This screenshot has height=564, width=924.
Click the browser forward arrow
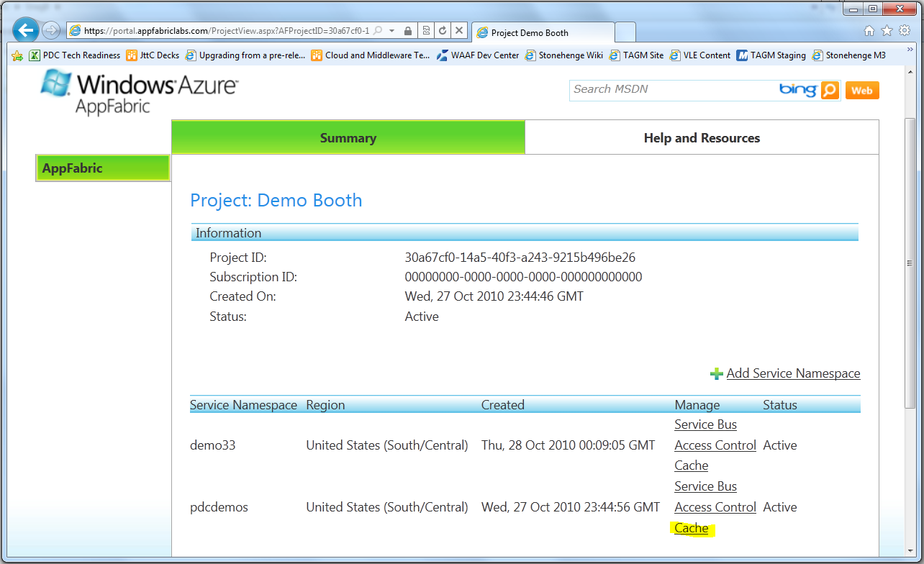point(51,30)
